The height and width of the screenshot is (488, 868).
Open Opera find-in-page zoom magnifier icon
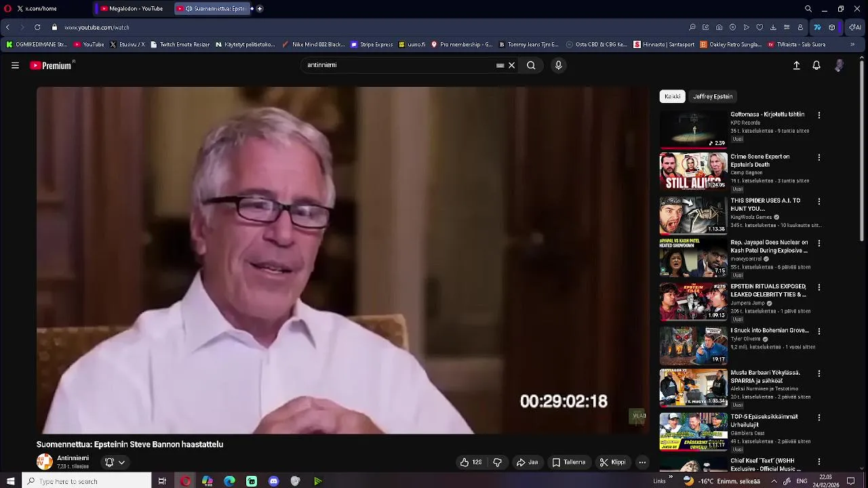click(692, 27)
